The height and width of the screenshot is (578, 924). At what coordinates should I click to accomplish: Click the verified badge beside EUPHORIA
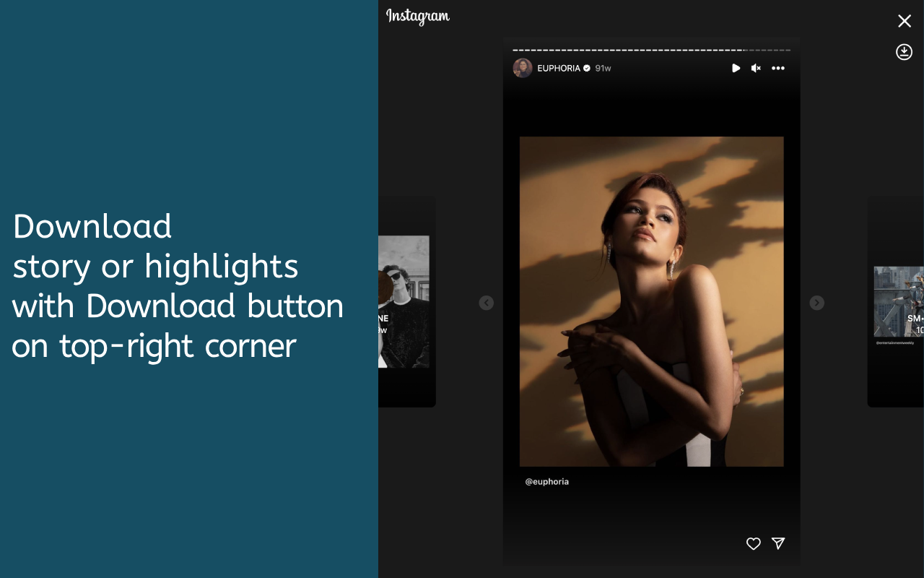585,67
